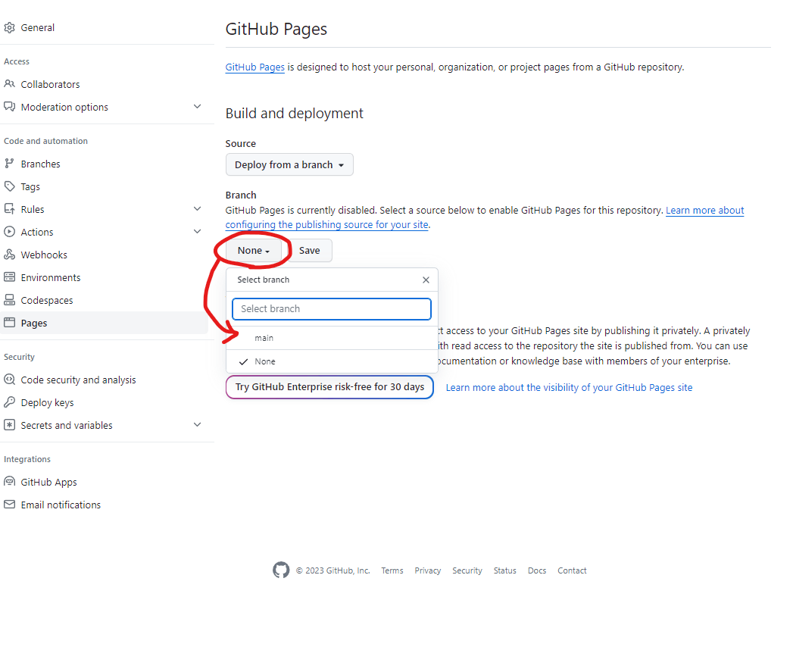Click the Security footer link
This screenshot has height=672, width=793.
[x=467, y=570]
